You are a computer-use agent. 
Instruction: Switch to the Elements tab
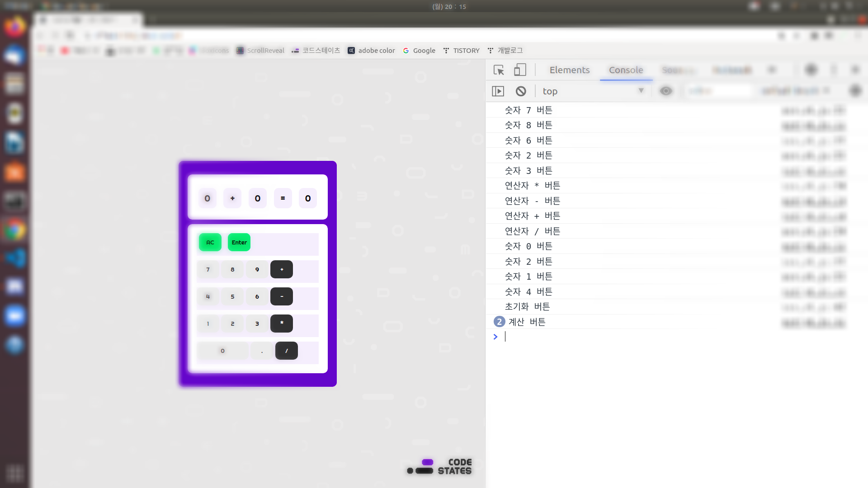point(569,70)
